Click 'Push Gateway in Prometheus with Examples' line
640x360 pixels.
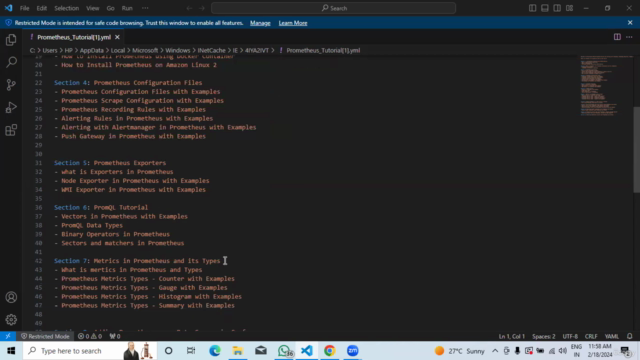133,136
